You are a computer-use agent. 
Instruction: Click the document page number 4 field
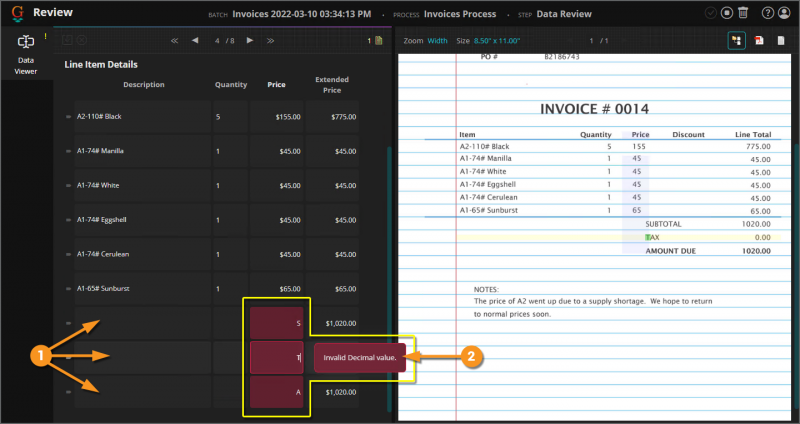click(217, 40)
